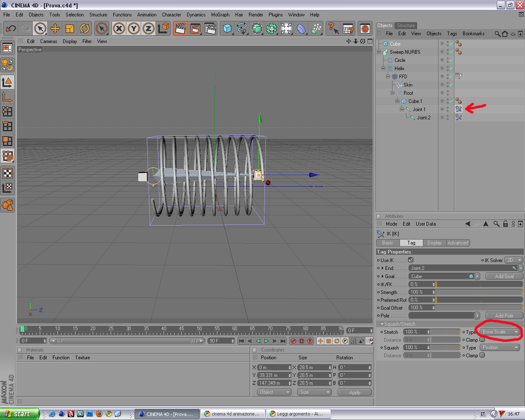This screenshot has height=420, width=525.
Task: Switch to Points mode in left palette
Action: 7,112
